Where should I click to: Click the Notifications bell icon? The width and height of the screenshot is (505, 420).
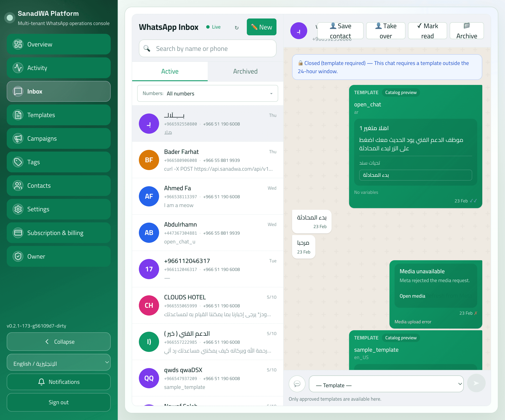tap(41, 382)
